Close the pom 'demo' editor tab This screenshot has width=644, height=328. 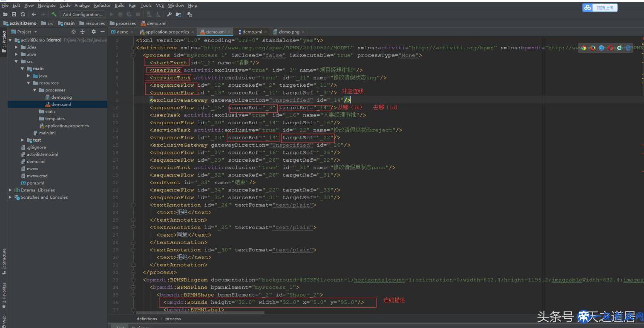(132, 32)
